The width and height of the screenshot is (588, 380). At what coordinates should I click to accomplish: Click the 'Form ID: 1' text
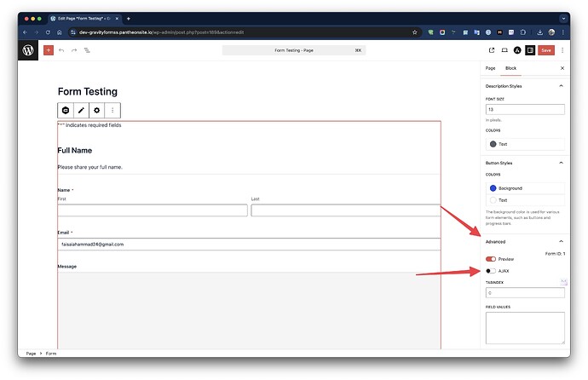tap(555, 254)
